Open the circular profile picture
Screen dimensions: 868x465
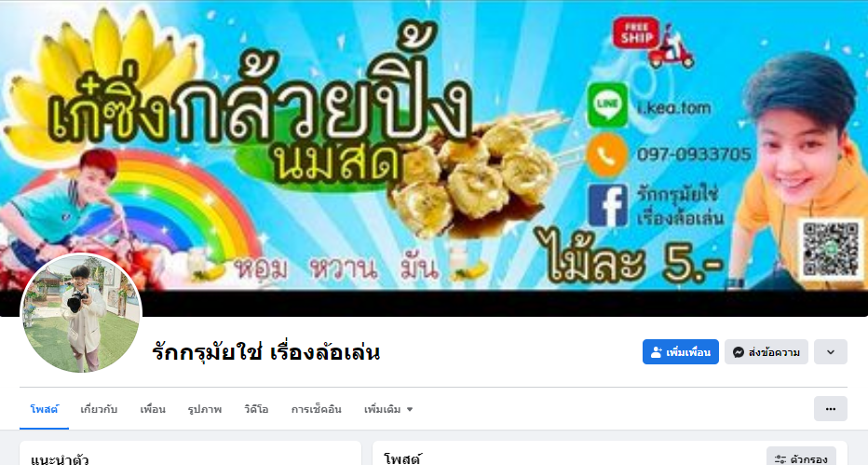click(x=81, y=313)
